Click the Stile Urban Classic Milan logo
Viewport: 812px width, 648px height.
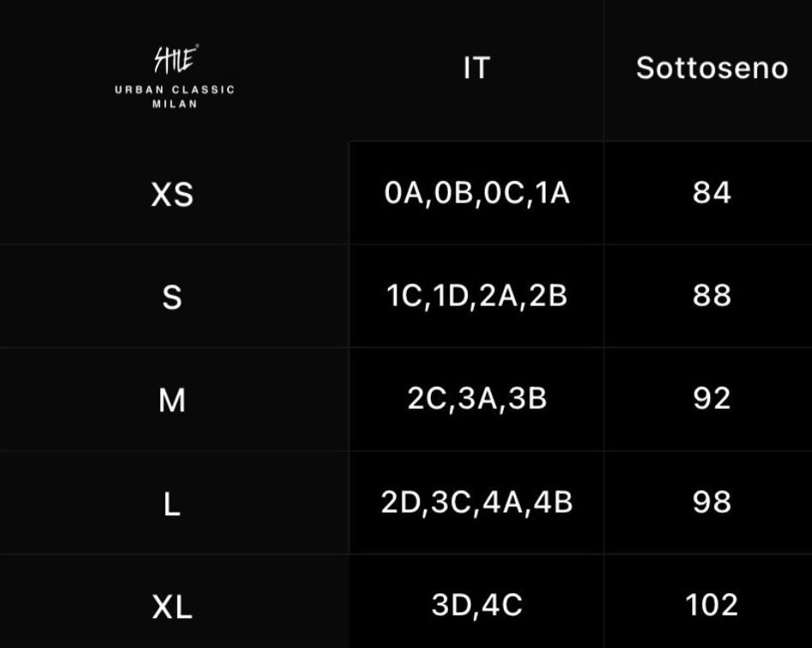pyautogui.click(x=175, y=76)
